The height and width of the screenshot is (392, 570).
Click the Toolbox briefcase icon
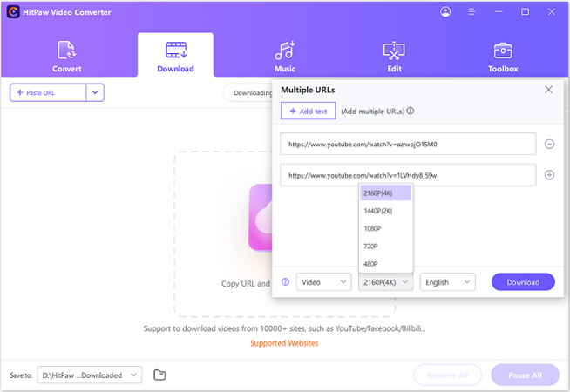point(503,51)
